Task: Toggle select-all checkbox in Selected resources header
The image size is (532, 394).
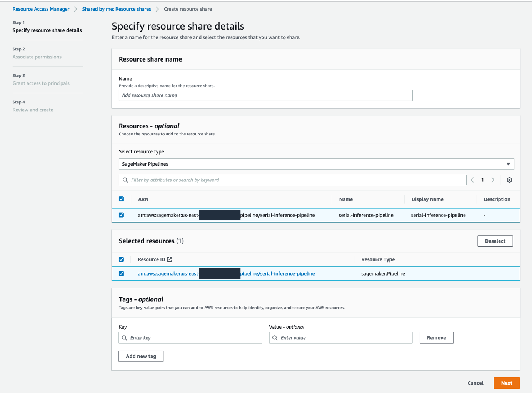Action: 122,259
